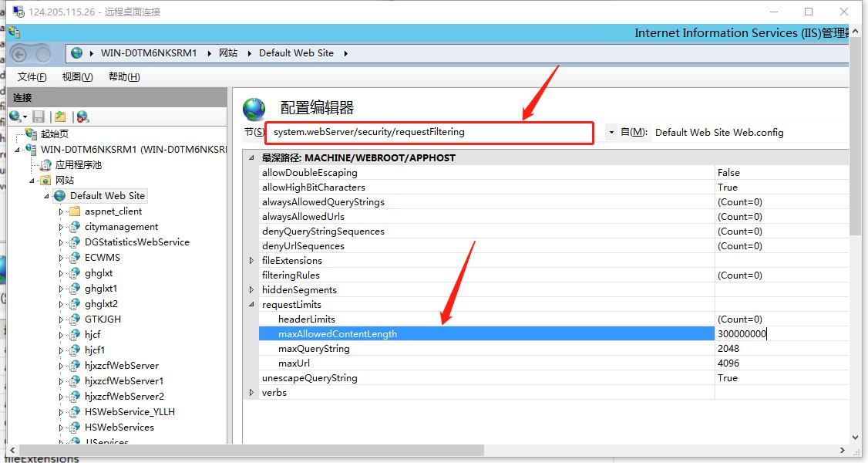868x463 pixels.
Task: Select the denyUrlSequences row
Action: coord(553,246)
